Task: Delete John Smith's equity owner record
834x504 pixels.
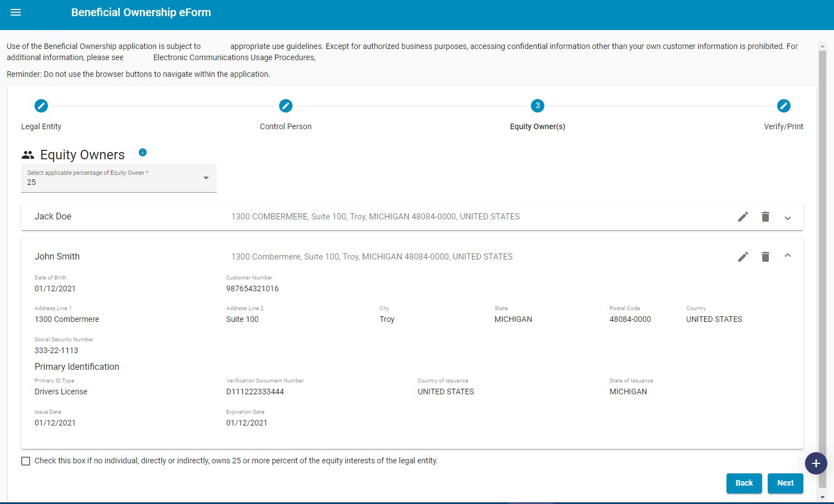Action: [x=765, y=257]
